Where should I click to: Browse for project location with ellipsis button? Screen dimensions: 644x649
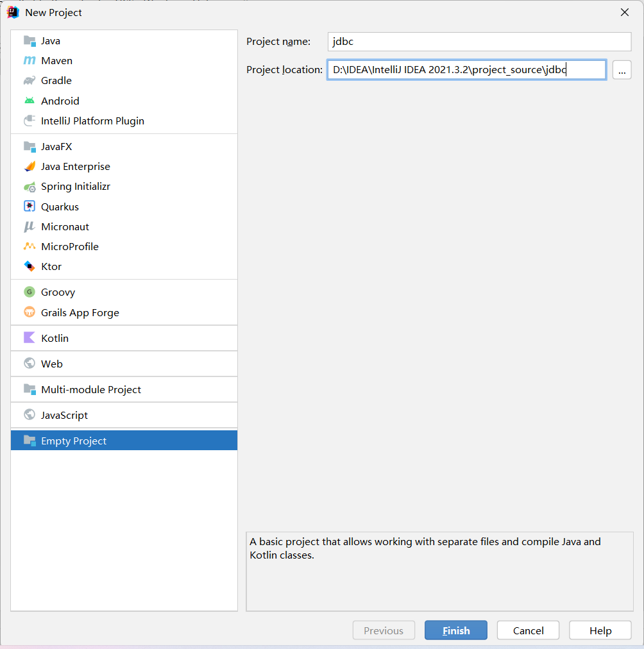click(622, 69)
